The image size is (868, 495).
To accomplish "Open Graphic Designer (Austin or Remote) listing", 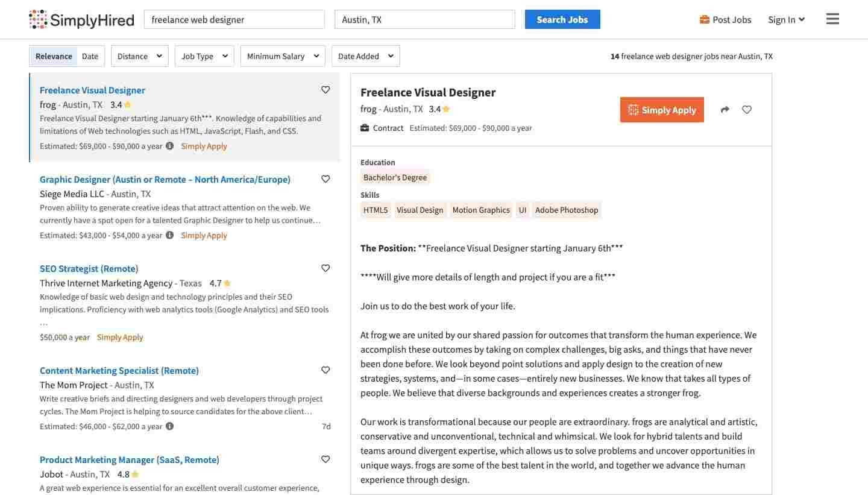I will [165, 179].
